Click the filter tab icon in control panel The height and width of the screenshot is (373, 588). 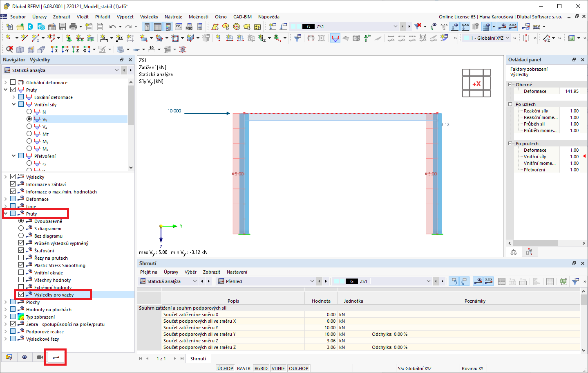click(x=530, y=252)
